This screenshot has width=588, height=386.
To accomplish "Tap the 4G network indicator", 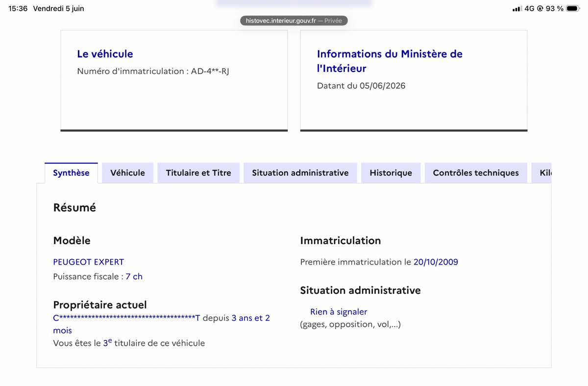I will [x=529, y=9].
